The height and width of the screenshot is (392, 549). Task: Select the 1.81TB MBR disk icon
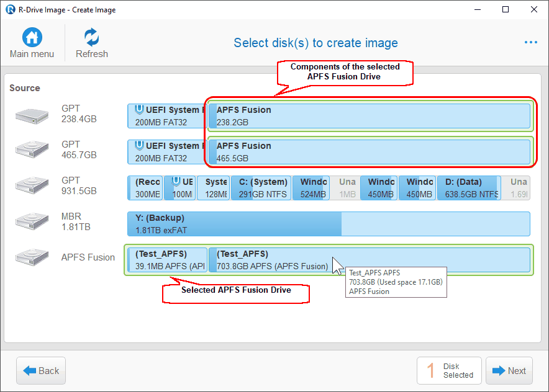click(x=32, y=221)
